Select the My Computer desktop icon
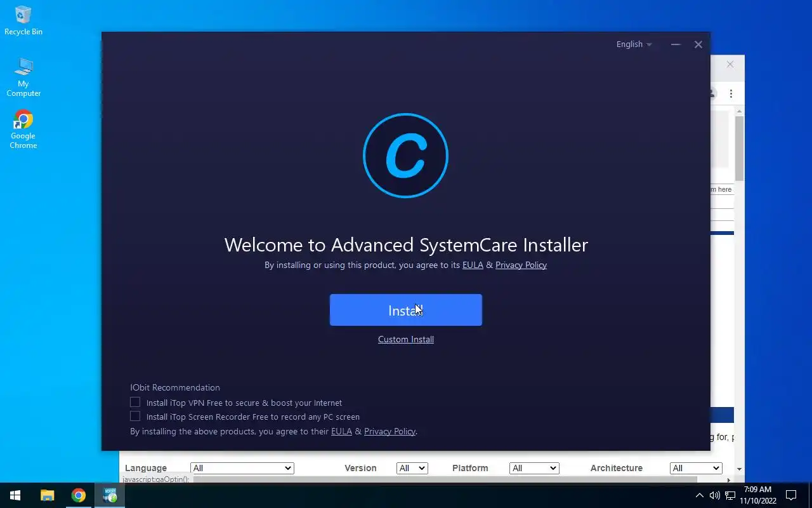812x508 pixels. 23,77
